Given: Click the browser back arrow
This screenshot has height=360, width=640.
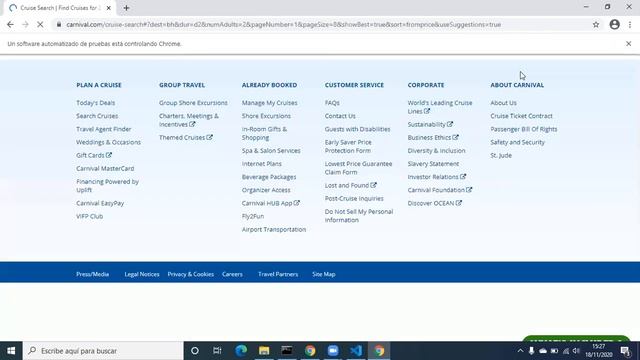Looking at the screenshot, I should pyautogui.click(x=10, y=24).
